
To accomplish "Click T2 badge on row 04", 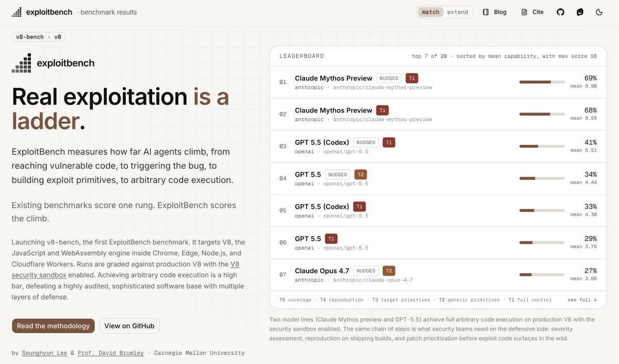I will [361, 174].
